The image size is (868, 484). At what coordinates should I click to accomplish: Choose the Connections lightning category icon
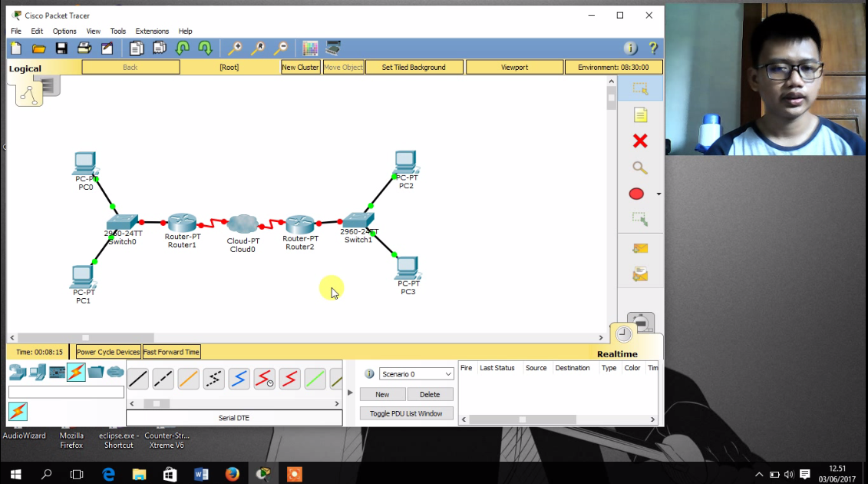[x=76, y=372]
